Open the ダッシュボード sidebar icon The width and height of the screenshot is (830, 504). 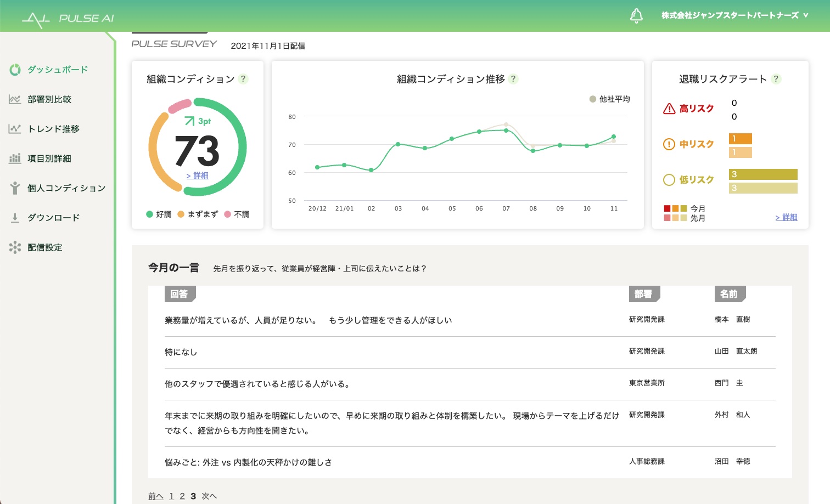[x=15, y=70]
